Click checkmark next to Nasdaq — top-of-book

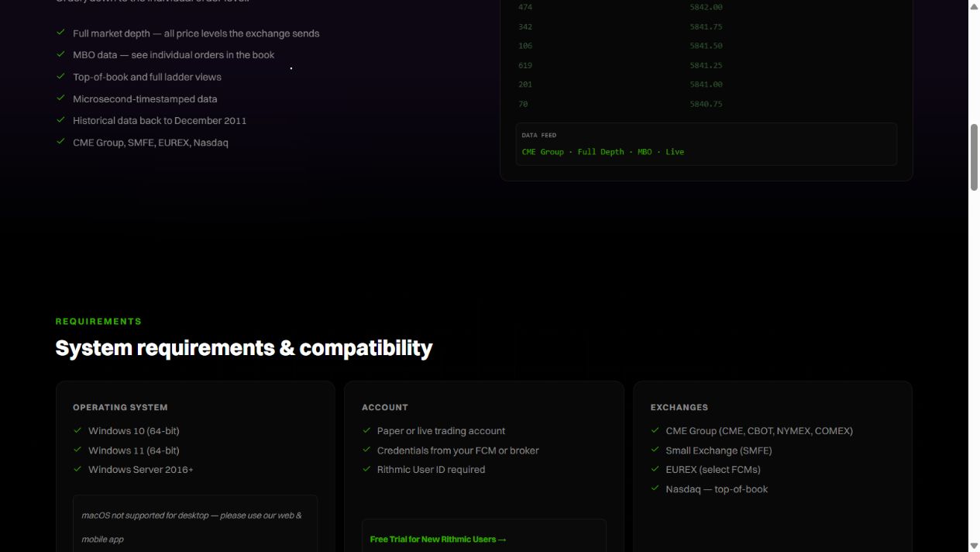(x=655, y=488)
